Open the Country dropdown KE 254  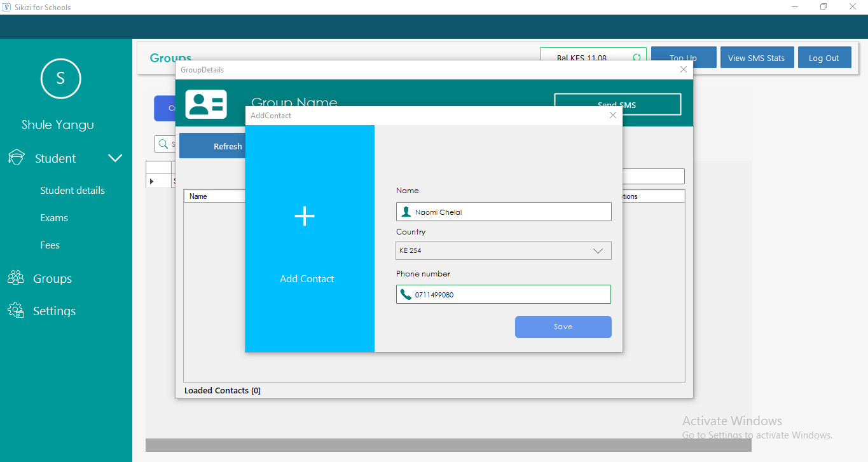click(x=504, y=250)
